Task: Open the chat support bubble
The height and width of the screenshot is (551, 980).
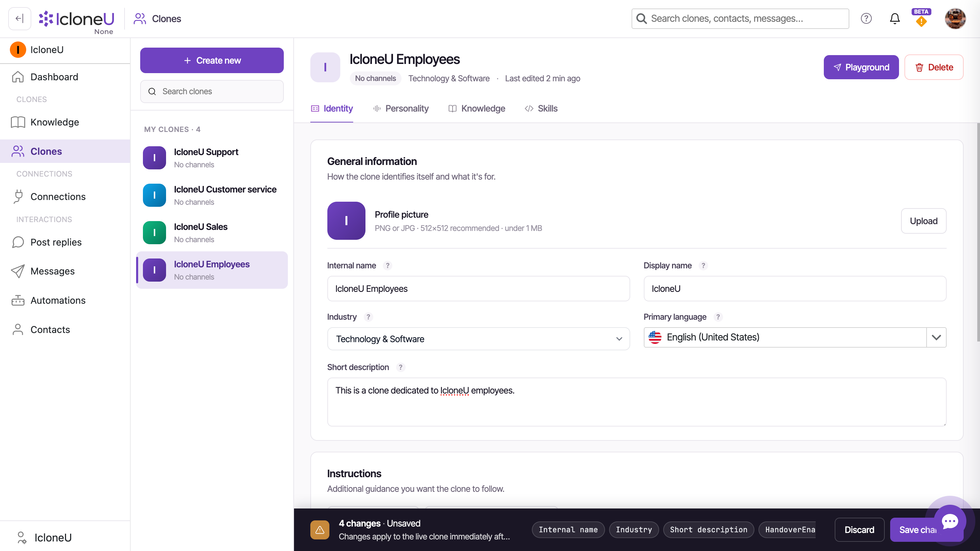Action: 950,521
